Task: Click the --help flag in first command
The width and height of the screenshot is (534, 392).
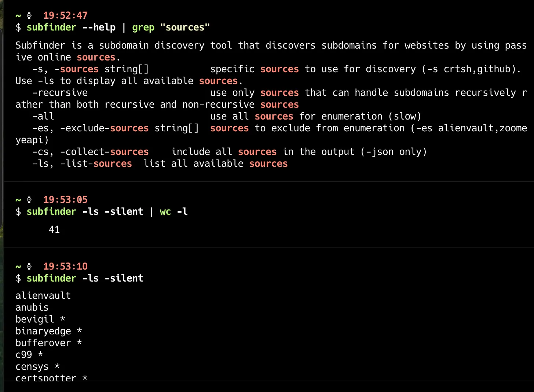Action: (99, 27)
